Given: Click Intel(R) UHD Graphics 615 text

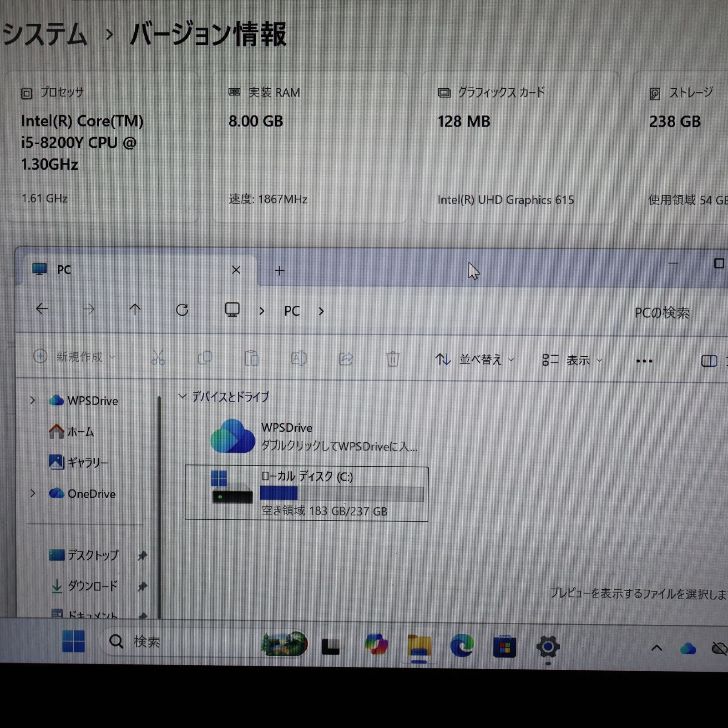Looking at the screenshot, I should pos(506,200).
